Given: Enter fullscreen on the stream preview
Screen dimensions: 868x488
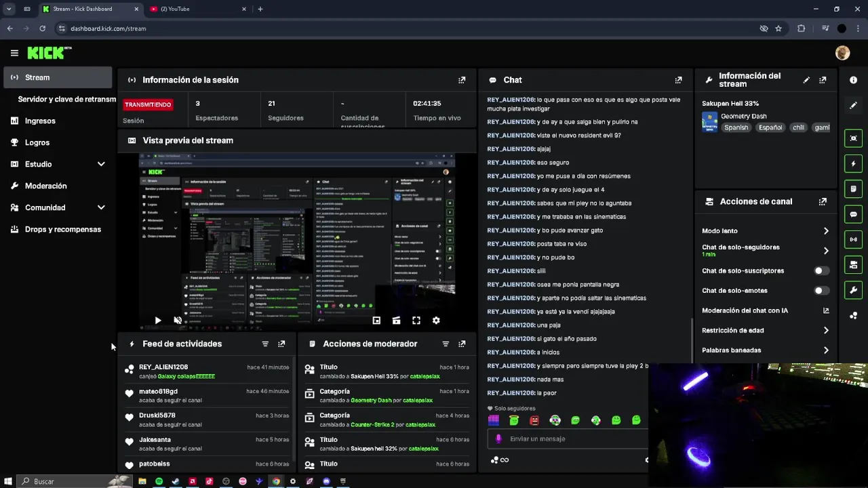Looking at the screenshot, I should (x=416, y=321).
